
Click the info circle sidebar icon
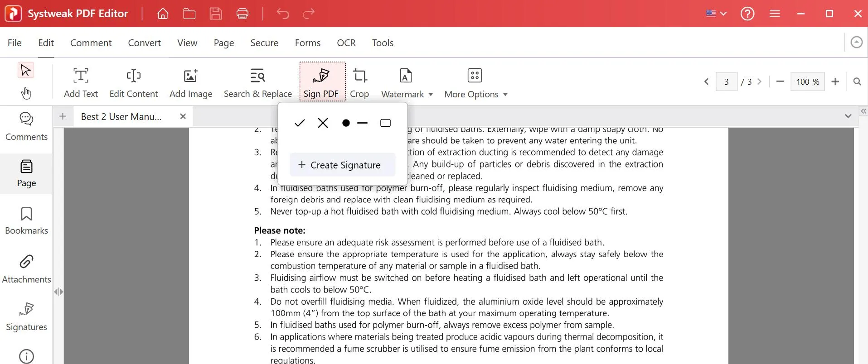point(26,357)
